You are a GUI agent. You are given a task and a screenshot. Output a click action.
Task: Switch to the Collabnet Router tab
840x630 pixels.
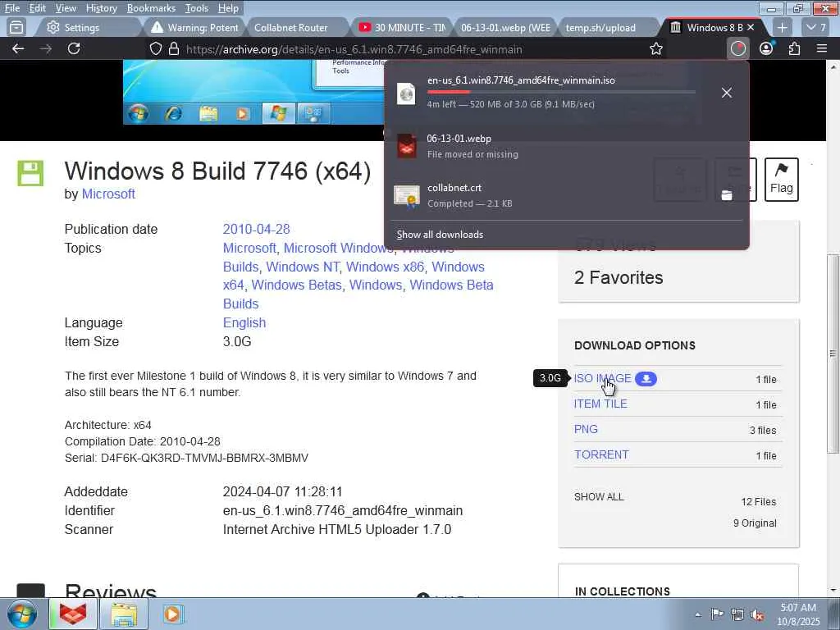(295, 27)
